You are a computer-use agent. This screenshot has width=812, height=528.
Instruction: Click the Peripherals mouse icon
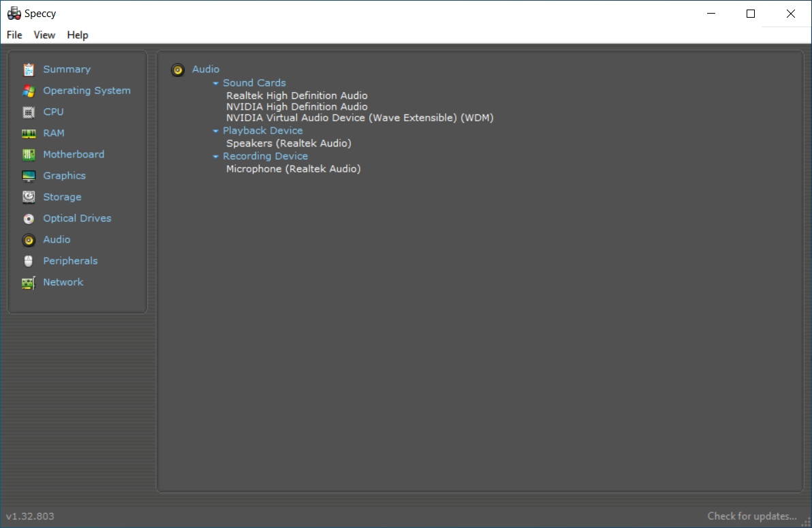pyautogui.click(x=29, y=261)
